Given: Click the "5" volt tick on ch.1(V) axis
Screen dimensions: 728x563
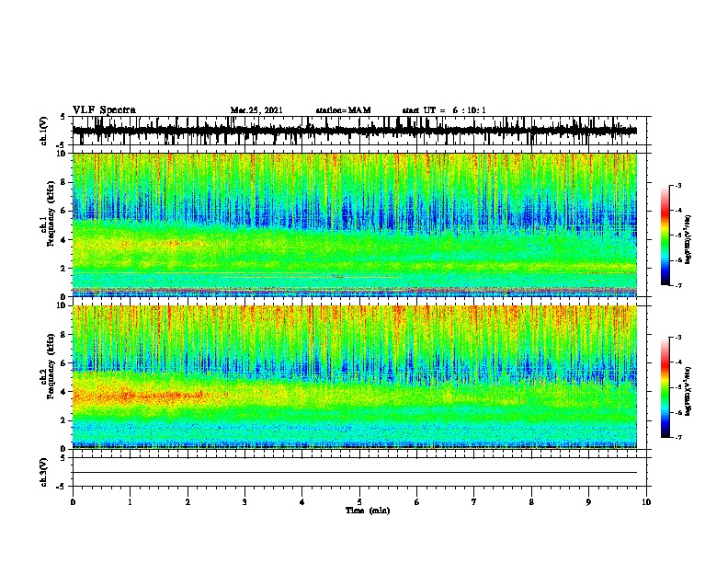Looking at the screenshot, I should [63, 117].
